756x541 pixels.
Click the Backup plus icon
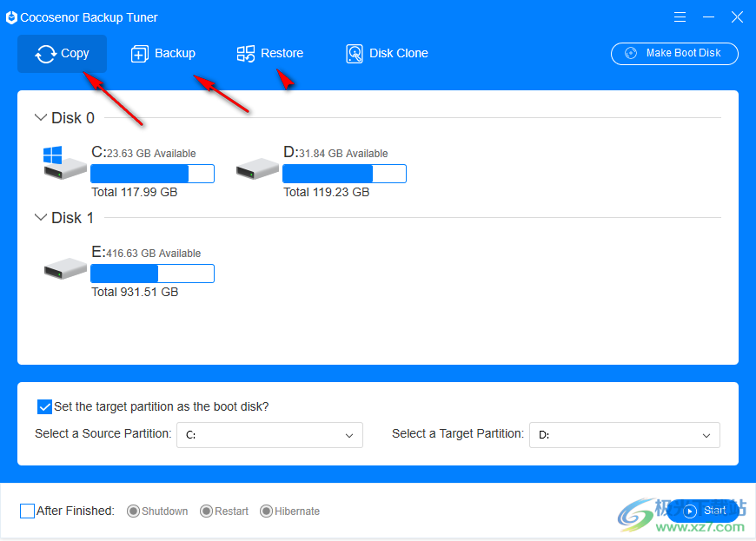pyautogui.click(x=140, y=54)
